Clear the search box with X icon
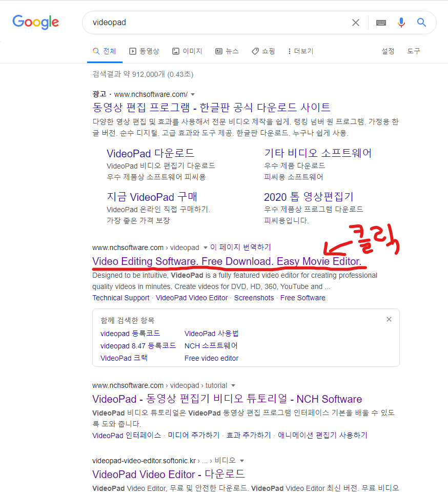Image resolution: width=448 pixels, height=496 pixels. [x=356, y=23]
